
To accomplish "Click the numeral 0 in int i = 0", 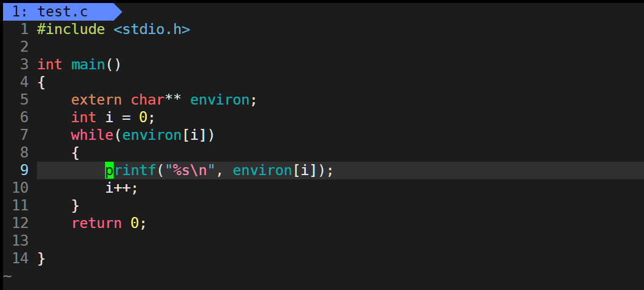I will pyautogui.click(x=143, y=117).
